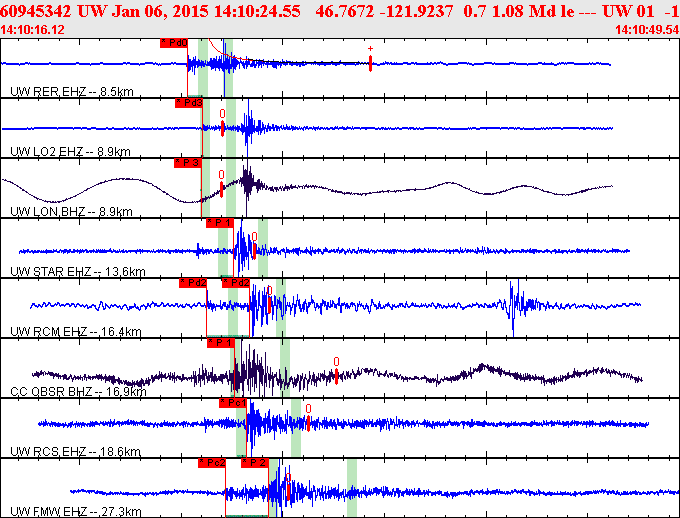This screenshot has height=518, width=680.
Task: Select the Pc1 pick flag on RCS trace
Action: click(x=233, y=403)
